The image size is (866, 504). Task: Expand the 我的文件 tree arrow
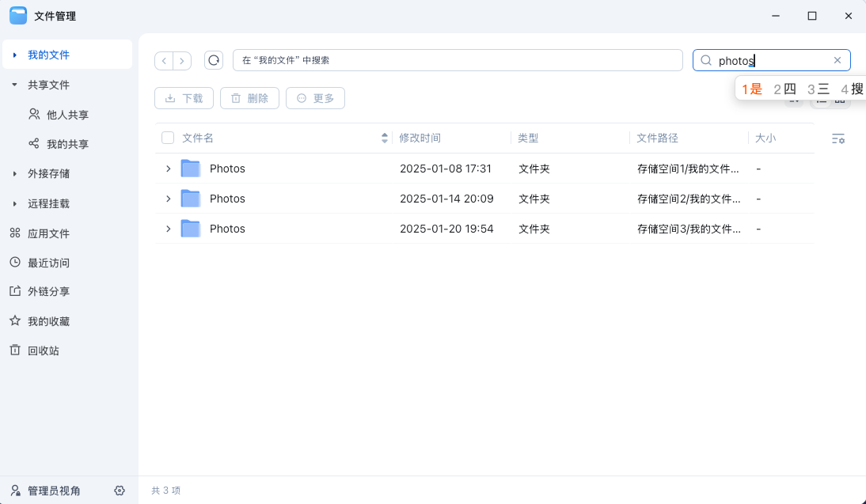pyautogui.click(x=15, y=55)
